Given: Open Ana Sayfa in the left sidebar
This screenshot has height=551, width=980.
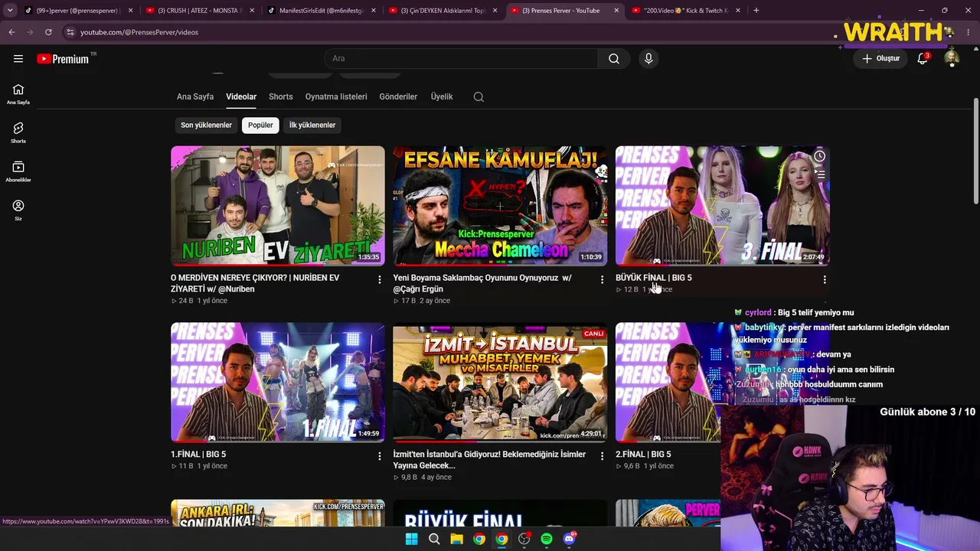Looking at the screenshot, I should [x=18, y=94].
